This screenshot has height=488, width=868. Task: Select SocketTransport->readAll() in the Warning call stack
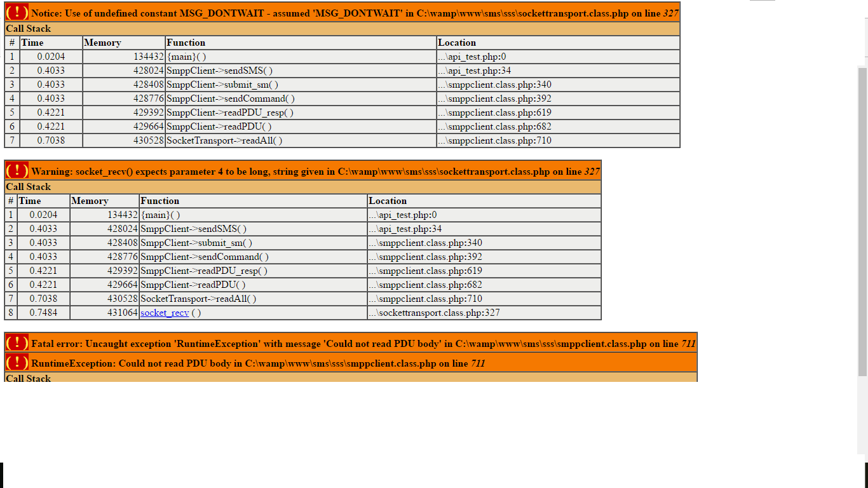point(199,299)
